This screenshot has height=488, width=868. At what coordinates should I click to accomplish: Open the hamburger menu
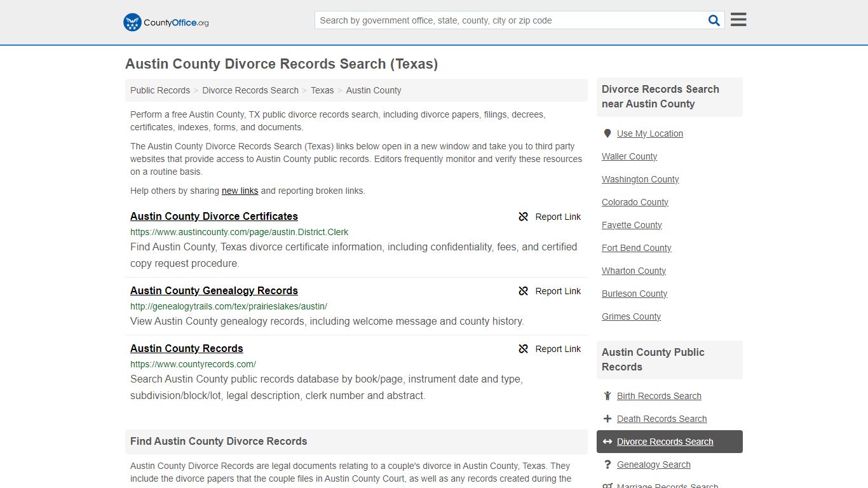[x=738, y=20]
